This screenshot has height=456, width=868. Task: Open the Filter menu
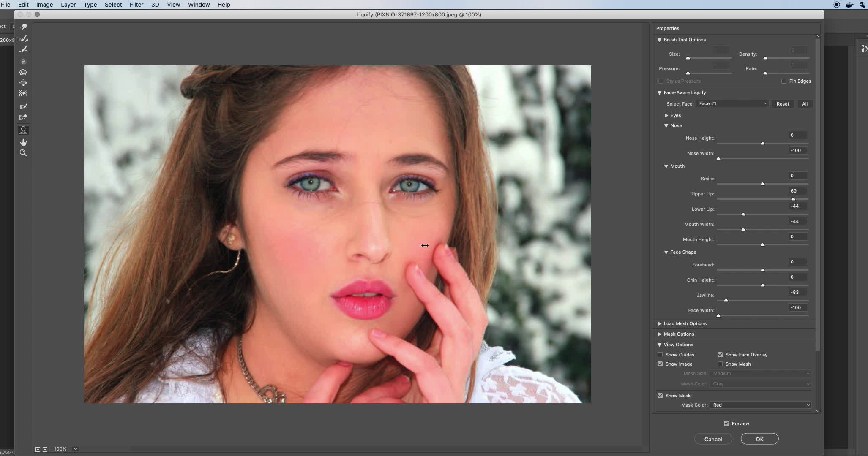pos(136,5)
